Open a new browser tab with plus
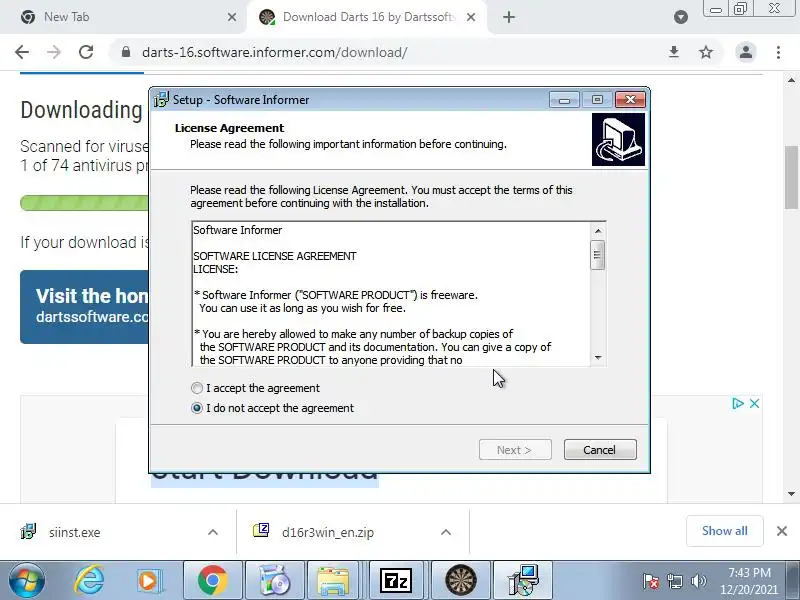 click(509, 17)
